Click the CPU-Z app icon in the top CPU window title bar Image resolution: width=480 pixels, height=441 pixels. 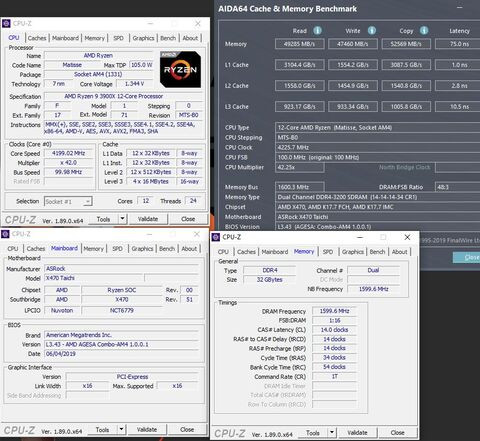[6, 24]
